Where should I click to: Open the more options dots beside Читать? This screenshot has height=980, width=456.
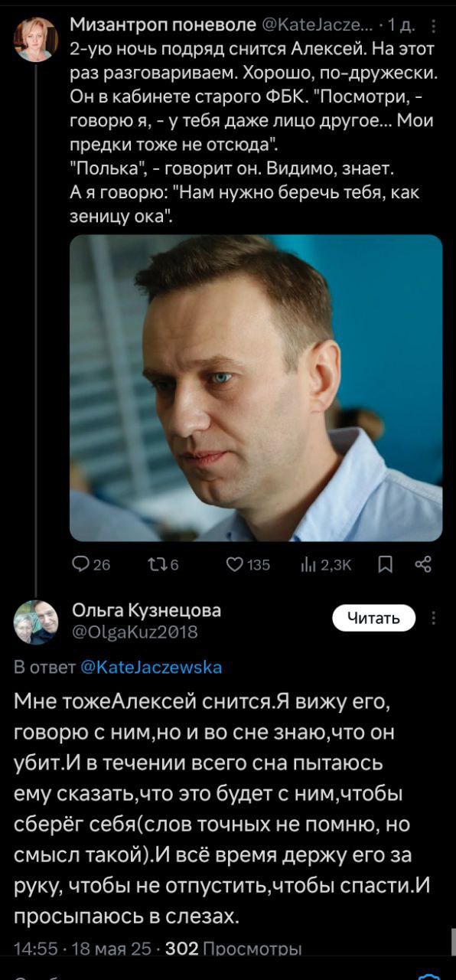pyautogui.click(x=434, y=619)
